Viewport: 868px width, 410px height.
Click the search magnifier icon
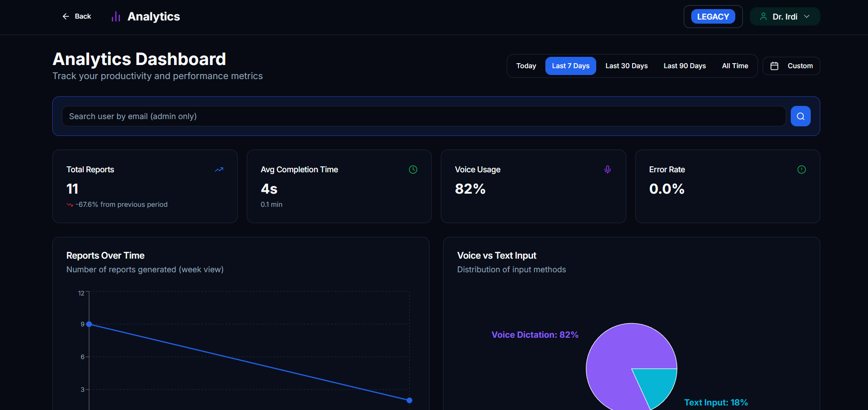(x=800, y=116)
